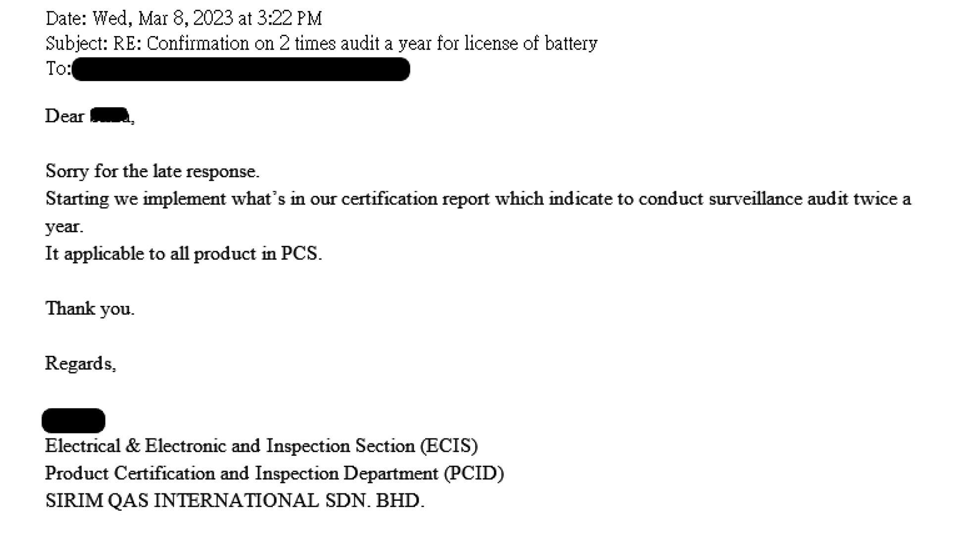Click the '(ECIS)' abbreviation in the signature
Screen dimensions: 980x535
pyautogui.click(x=449, y=446)
